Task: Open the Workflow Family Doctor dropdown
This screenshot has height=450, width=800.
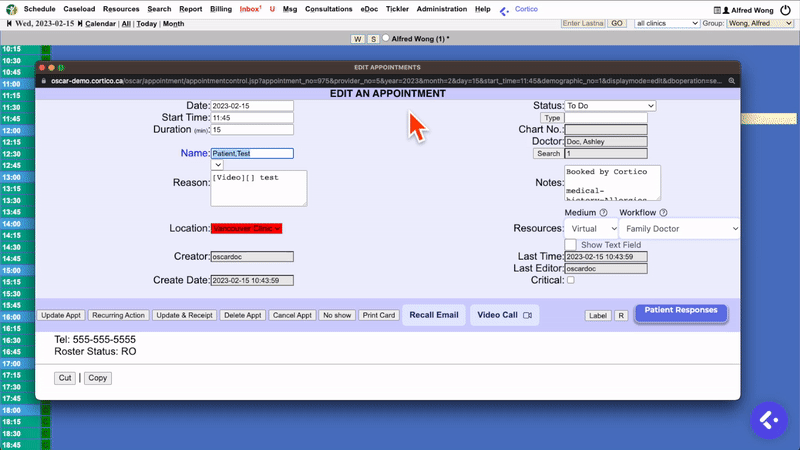Action: pos(679,229)
